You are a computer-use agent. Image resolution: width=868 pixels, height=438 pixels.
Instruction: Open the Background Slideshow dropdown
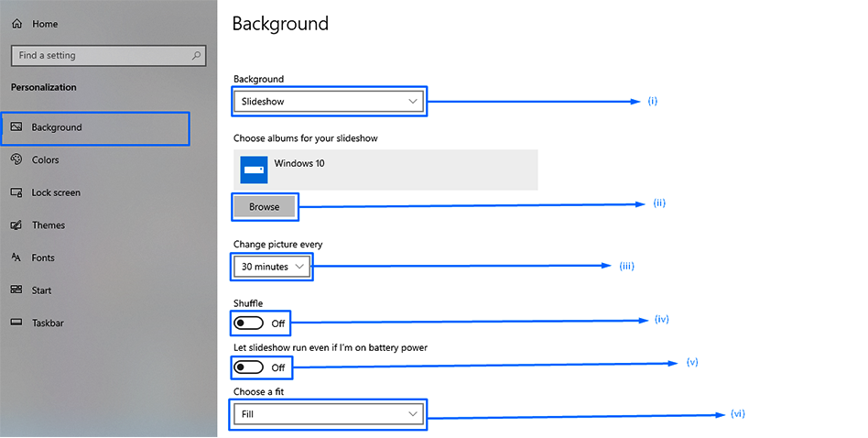329,102
